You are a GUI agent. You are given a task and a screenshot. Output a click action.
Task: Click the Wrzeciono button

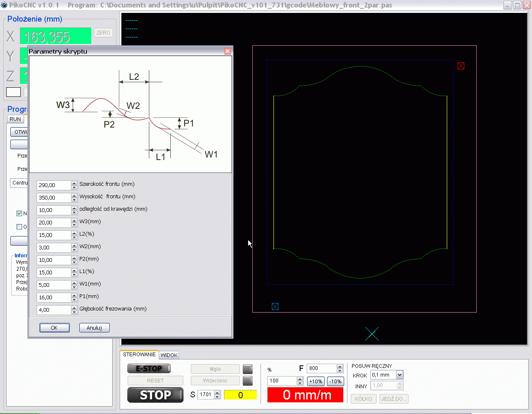point(215,381)
